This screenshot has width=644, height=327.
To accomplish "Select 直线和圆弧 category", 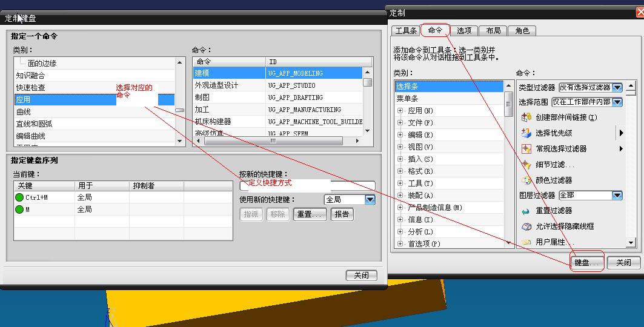I will click(95, 124).
